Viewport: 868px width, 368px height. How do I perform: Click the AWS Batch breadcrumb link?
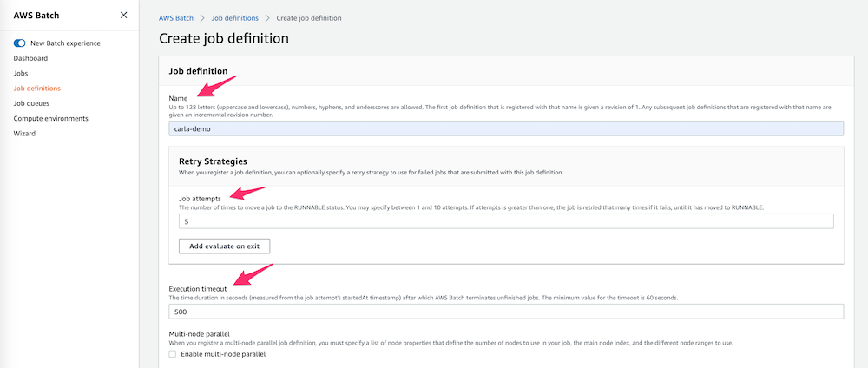(x=176, y=17)
